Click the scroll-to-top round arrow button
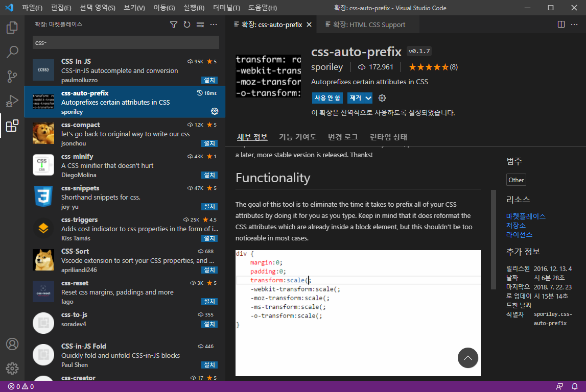The height and width of the screenshot is (392, 586). coord(468,358)
